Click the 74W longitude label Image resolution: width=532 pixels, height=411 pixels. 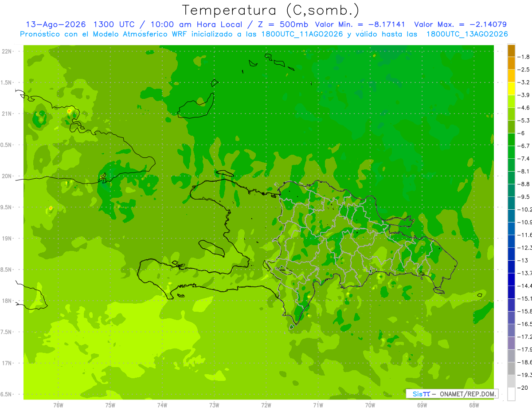coord(162,405)
